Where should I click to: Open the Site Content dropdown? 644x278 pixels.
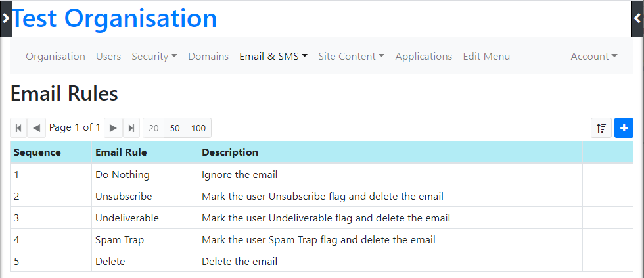point(351,57)
